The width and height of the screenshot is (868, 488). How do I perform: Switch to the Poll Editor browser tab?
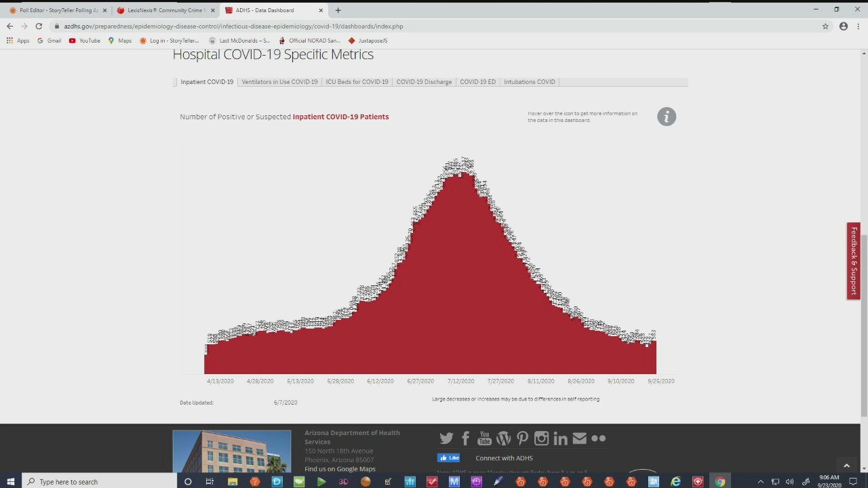(58, 10)
